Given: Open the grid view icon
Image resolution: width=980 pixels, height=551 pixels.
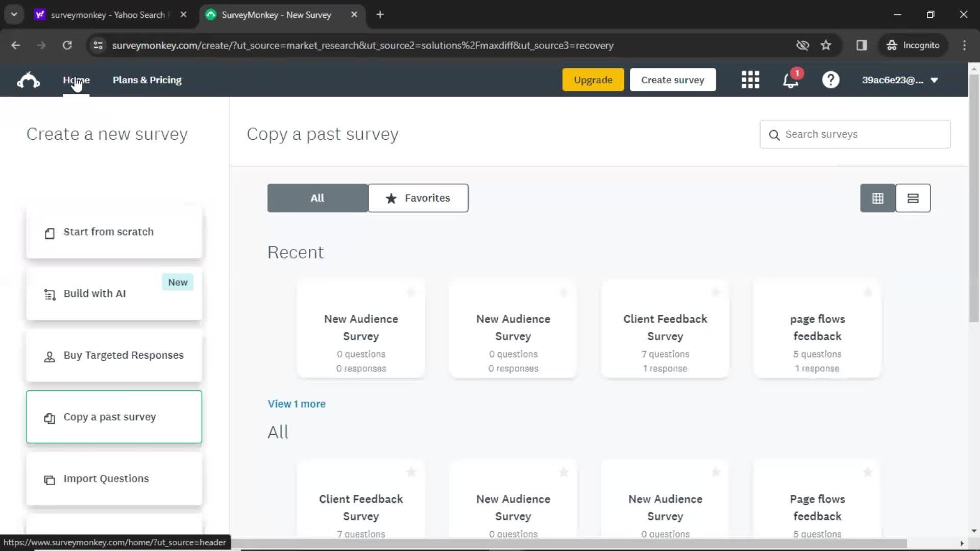Looking at the screenshot, I should click(878, 198).
